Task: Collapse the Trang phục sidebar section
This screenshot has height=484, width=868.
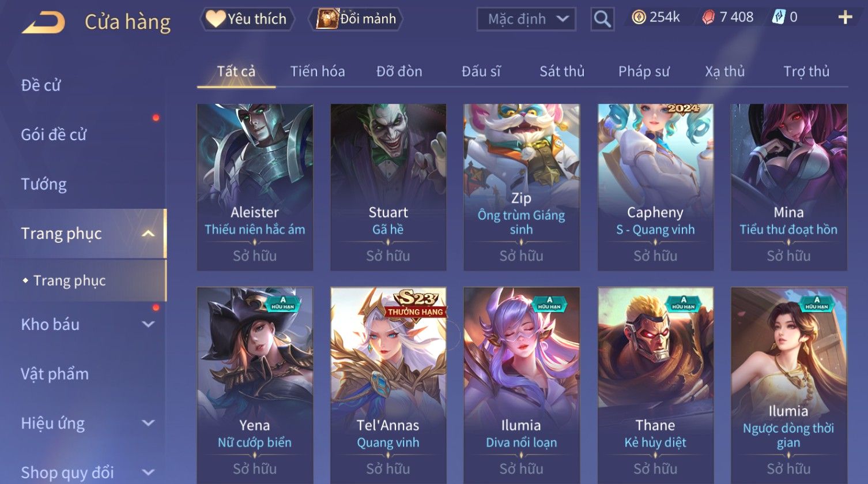Action: 148,234
